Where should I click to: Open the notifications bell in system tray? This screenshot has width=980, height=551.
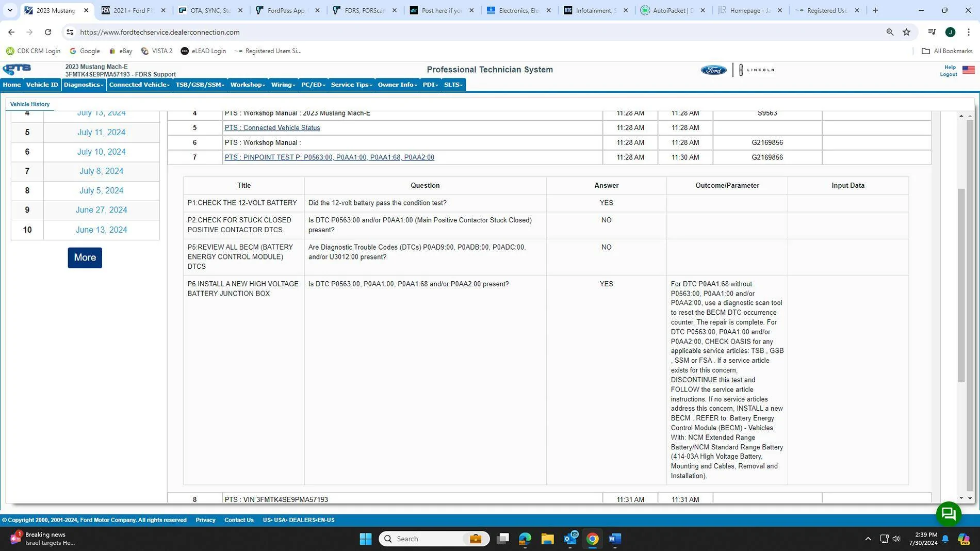[x=945, y=539]
